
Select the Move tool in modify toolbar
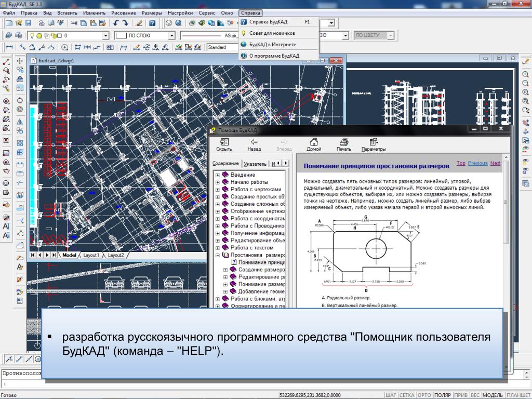tap(20, 61)
